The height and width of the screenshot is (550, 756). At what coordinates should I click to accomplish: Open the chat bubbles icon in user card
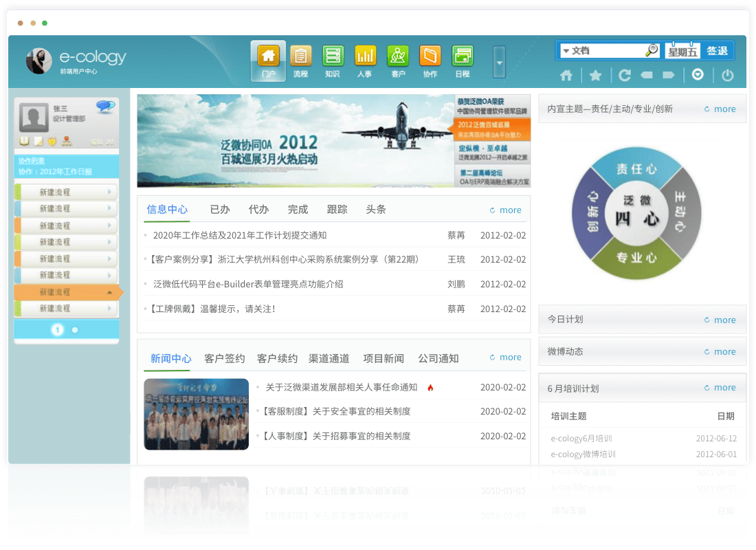click(x=105, y=107)
